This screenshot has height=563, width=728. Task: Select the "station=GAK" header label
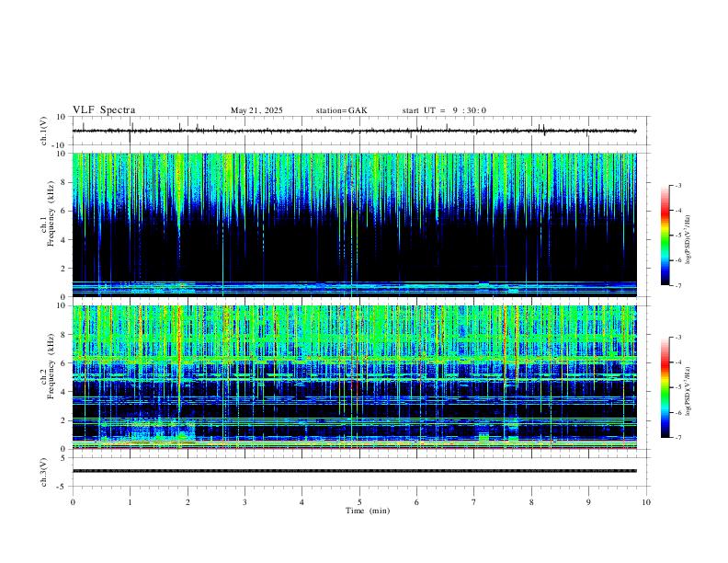coord(341,110)
